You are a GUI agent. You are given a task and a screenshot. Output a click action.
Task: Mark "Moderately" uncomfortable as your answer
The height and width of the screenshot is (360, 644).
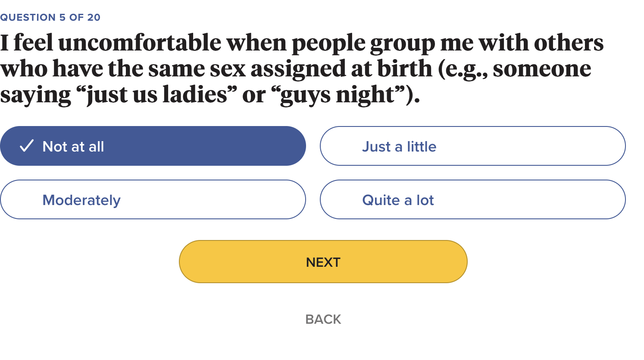(x=153, y=199)
